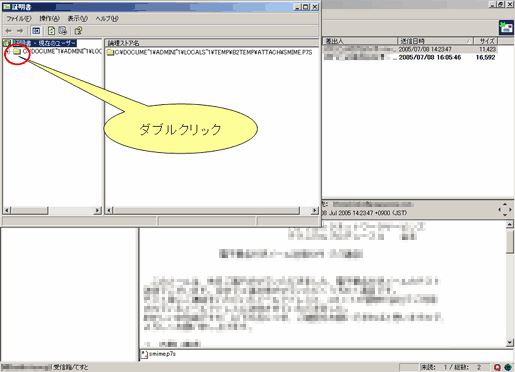Expand the C:\DOCUME~1 folder tree node

8,51
